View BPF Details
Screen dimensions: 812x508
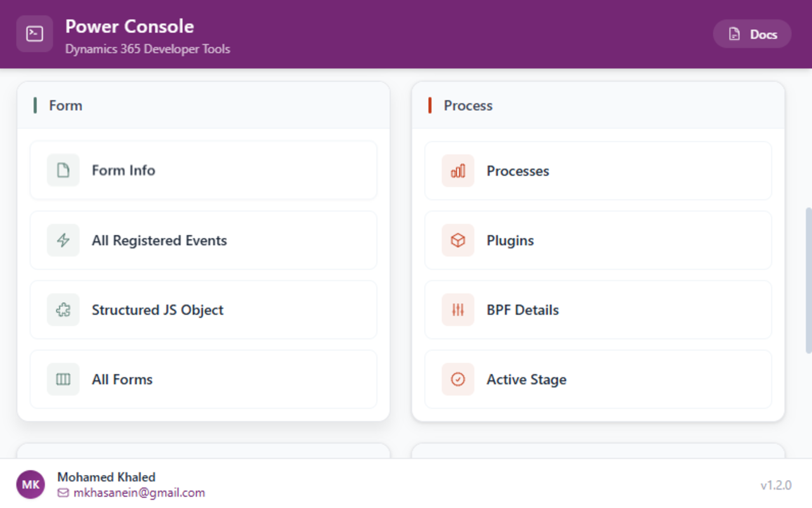(x=598, y=310)
